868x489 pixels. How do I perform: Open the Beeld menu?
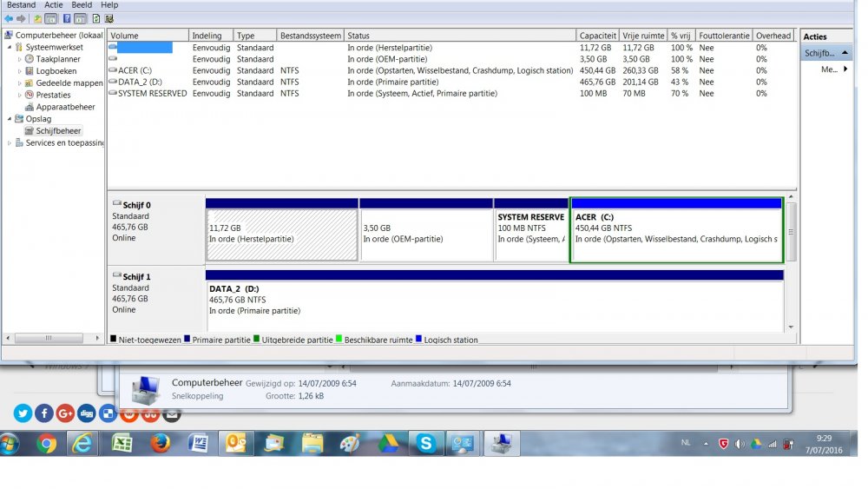[x=82, y=5]
